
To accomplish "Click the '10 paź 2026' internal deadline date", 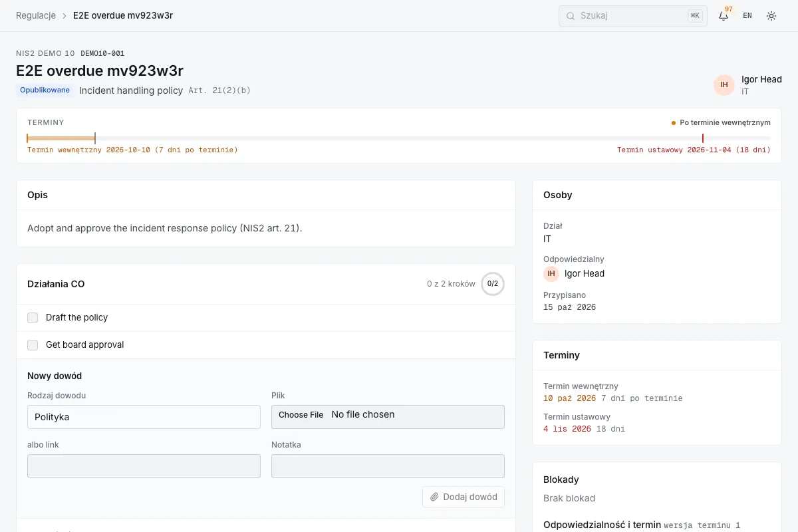I will click(570, 398).
